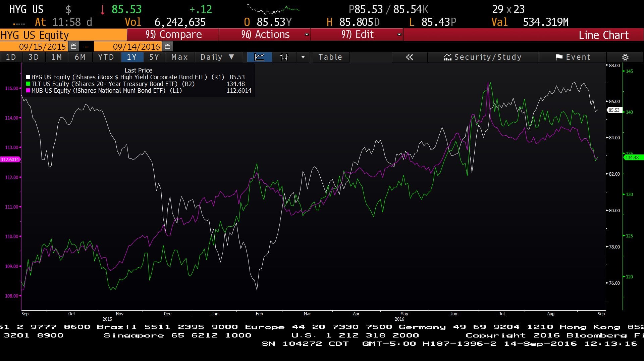Open Security/Study options
Image resolution: width=644 pixels, height=361 pixels.
483,57
